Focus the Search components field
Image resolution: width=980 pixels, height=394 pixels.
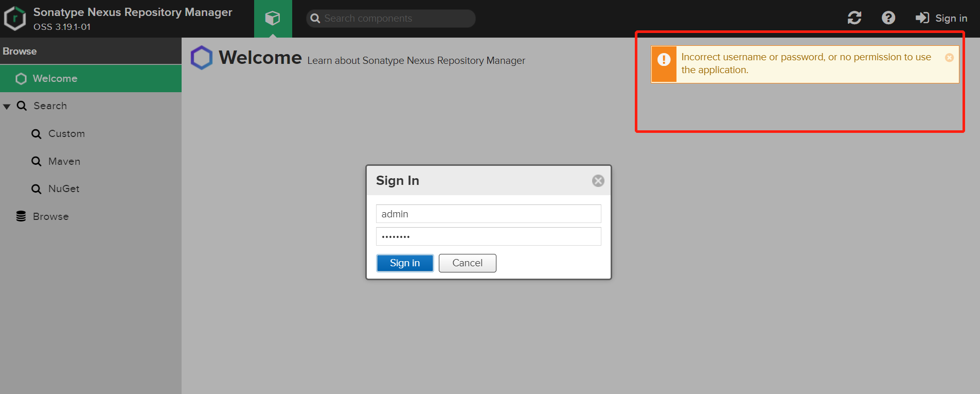[391, 19]
